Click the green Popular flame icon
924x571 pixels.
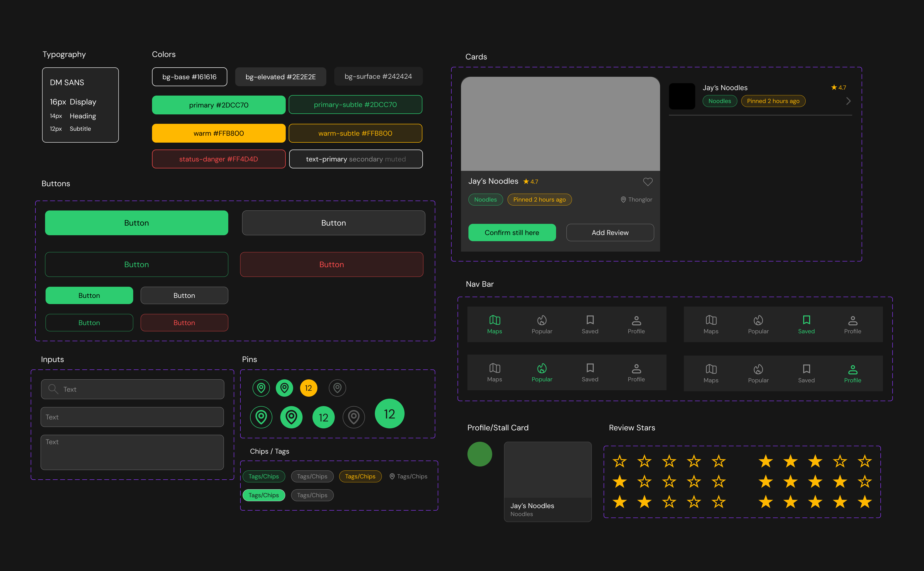click(542, 368)
